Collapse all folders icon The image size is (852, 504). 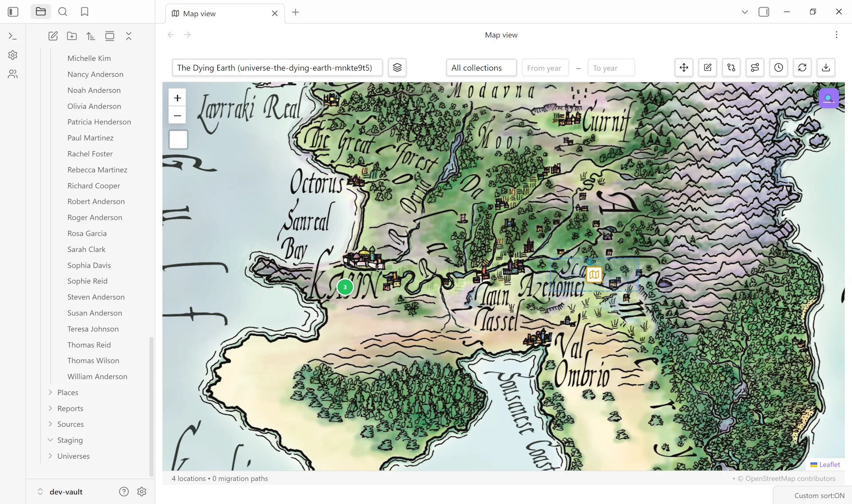coord(129,36)
